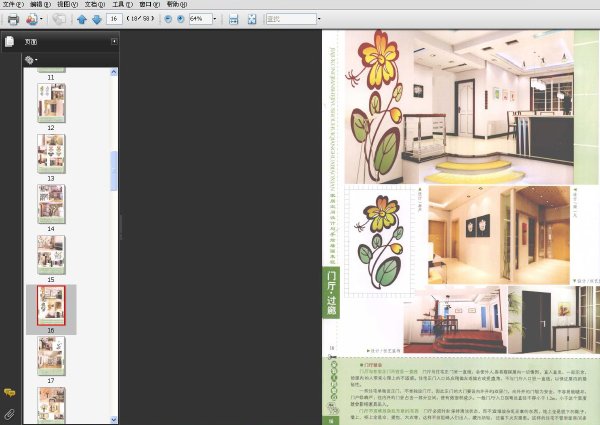Open the pages panel options gear menu
The height and width of the screenshot is (425, 600).
pos(31,60)
